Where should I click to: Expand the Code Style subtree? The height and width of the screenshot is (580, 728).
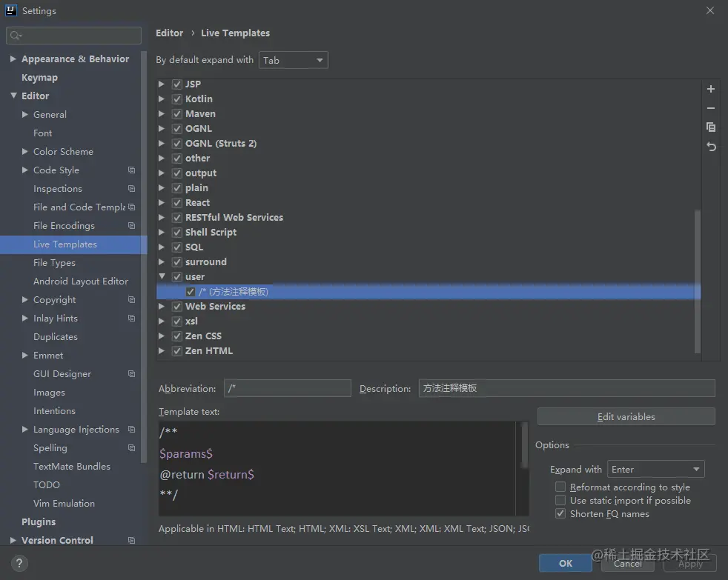[x=25, y=170]
